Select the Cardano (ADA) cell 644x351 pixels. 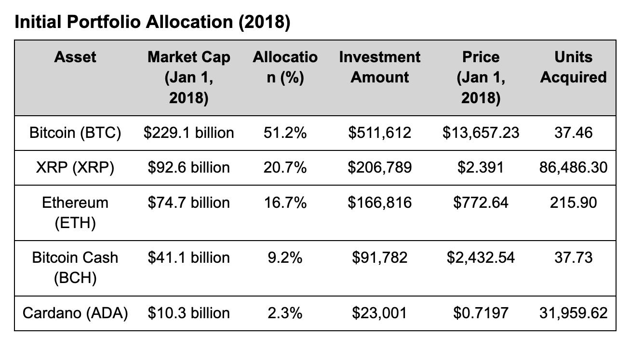click(75, 313)
